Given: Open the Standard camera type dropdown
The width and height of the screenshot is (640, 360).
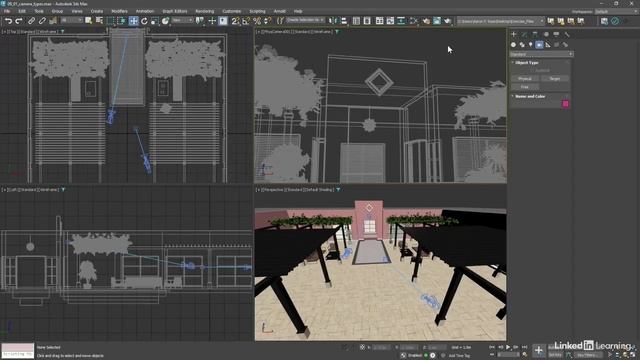Looking at the screenshot, I should [x=541, y=54].
